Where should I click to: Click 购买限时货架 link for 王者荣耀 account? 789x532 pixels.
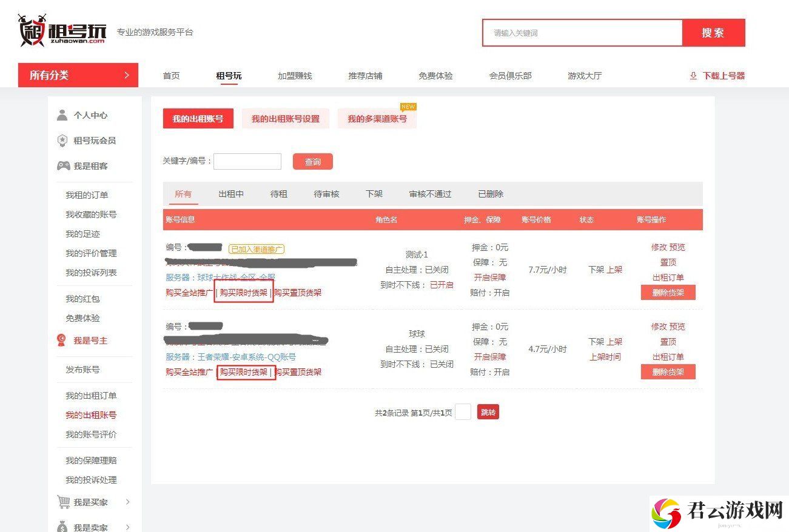(244, 372)
